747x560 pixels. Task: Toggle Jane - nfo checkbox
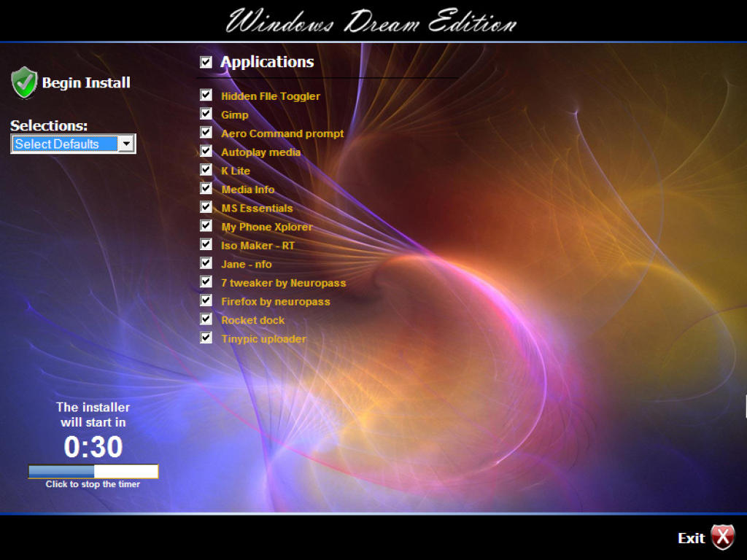click(206, 262)
